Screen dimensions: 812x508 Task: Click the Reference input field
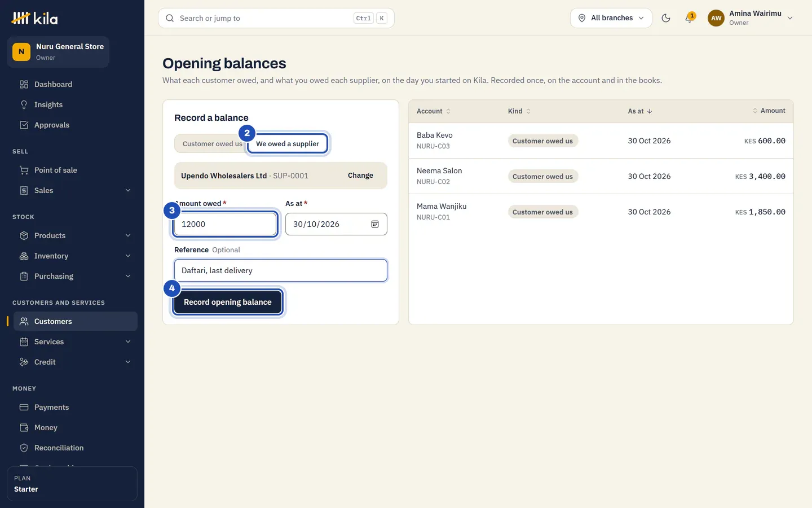281,270
